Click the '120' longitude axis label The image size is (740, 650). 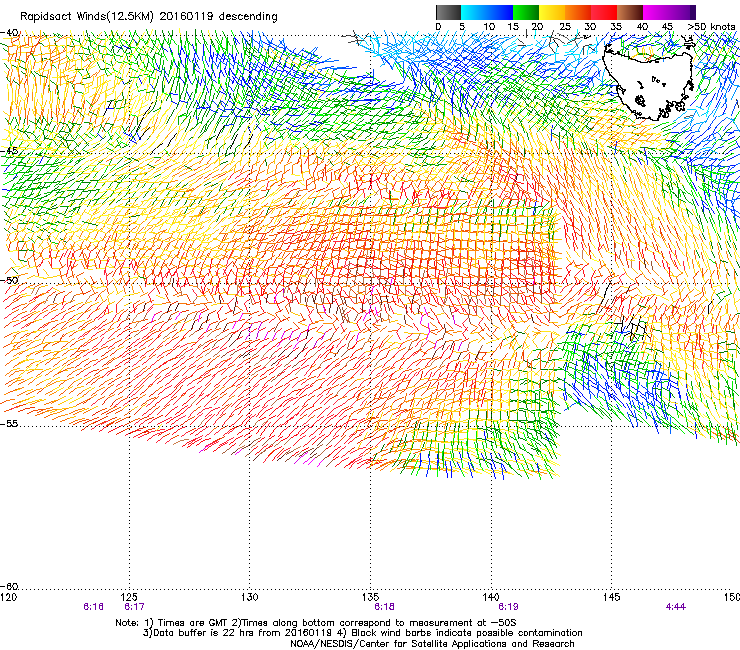[x=8, y=597]
